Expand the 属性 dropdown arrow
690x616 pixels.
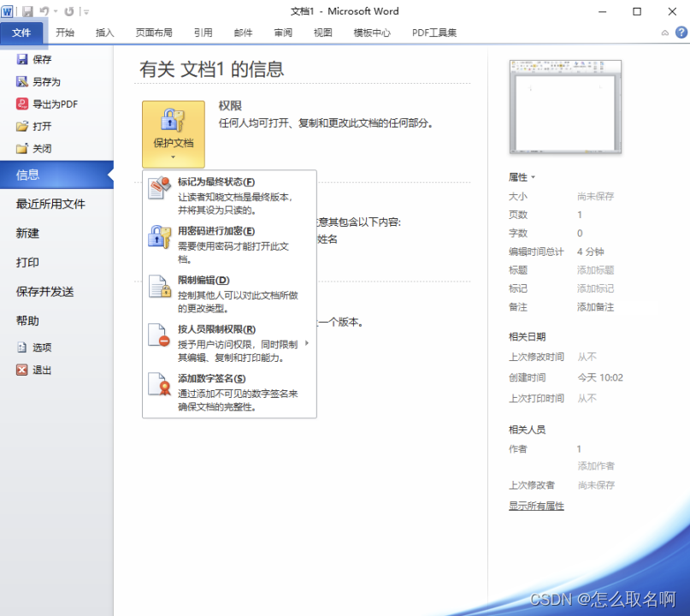point(533,177)
